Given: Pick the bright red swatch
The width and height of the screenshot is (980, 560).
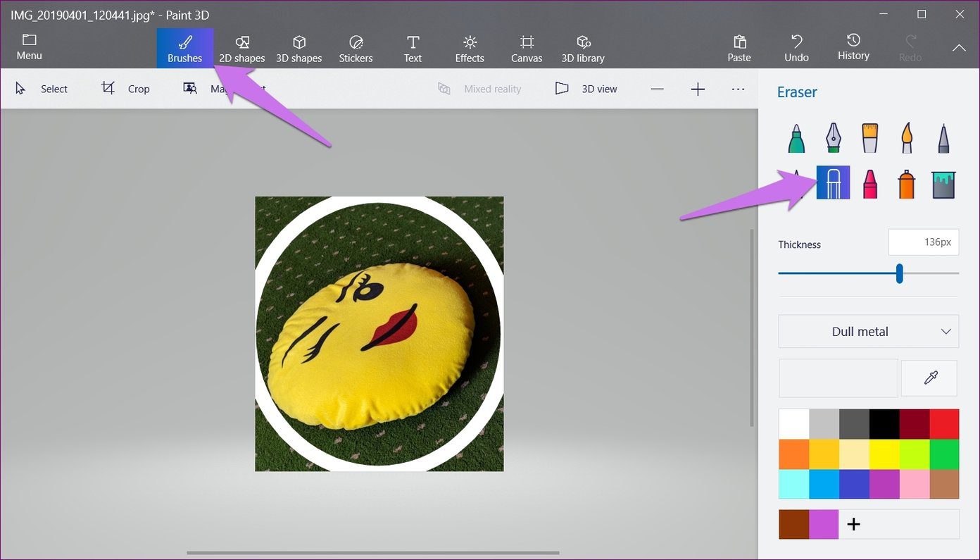Looking at the screenshot, I should [945, 424].
